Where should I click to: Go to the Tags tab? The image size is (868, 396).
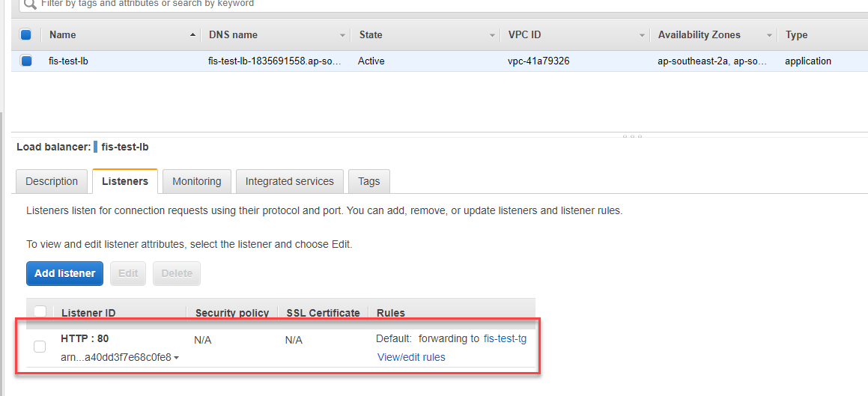[368, 181]
